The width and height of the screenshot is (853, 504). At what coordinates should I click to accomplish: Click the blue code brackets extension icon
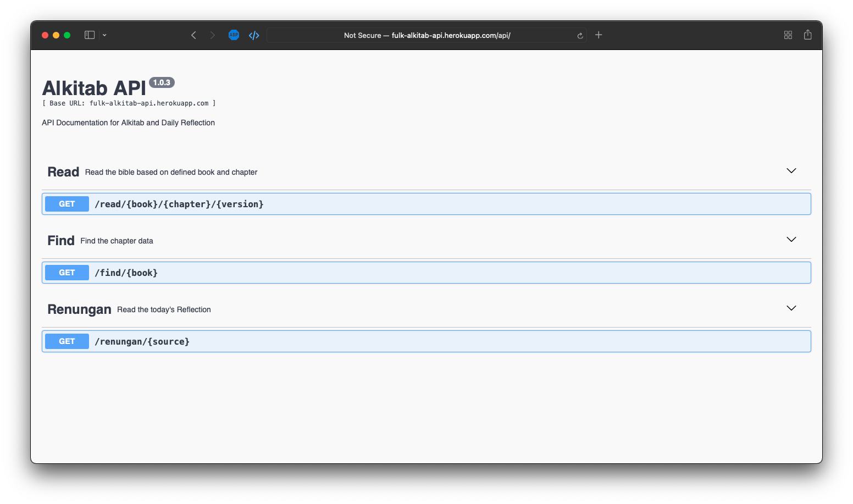[254, 35]
